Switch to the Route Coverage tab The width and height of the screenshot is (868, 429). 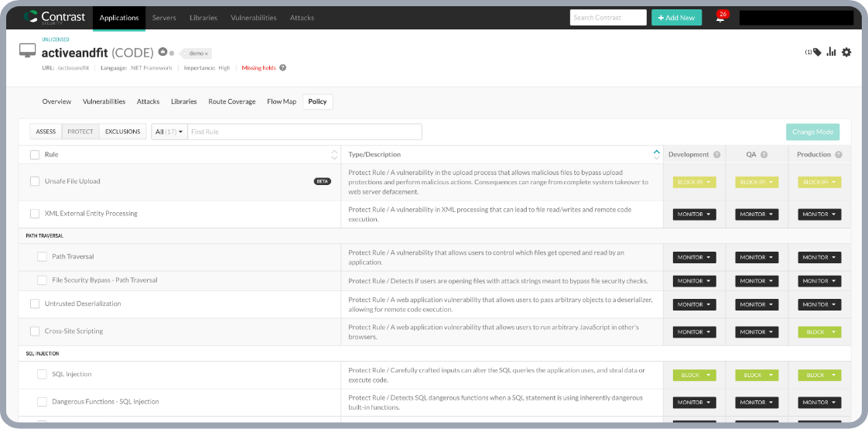pyautogui.click(x=231, y=101)
